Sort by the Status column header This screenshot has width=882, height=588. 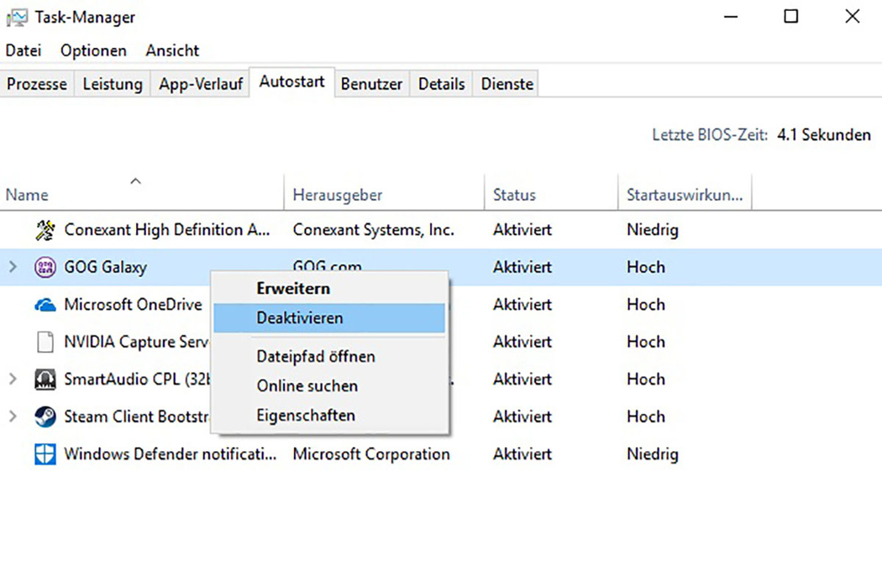click(514, 195)
